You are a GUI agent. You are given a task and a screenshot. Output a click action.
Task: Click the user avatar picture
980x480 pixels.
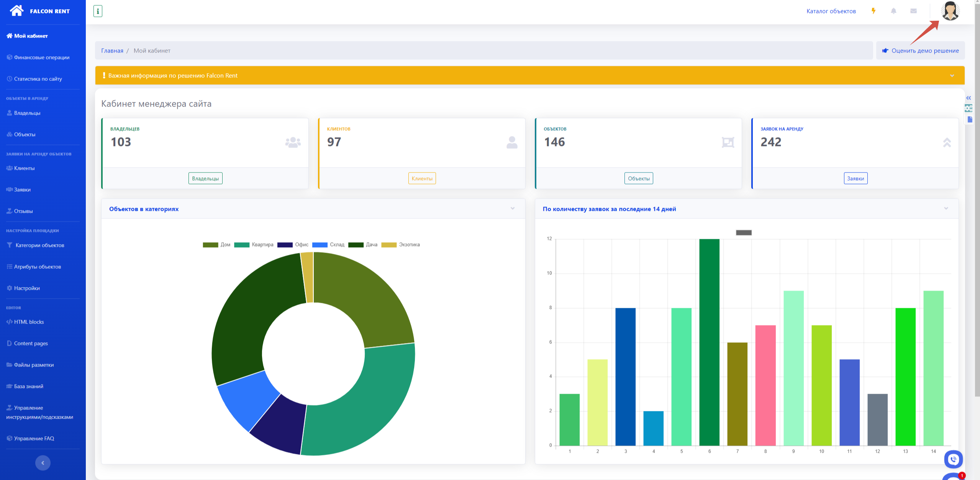click(950, 11)
